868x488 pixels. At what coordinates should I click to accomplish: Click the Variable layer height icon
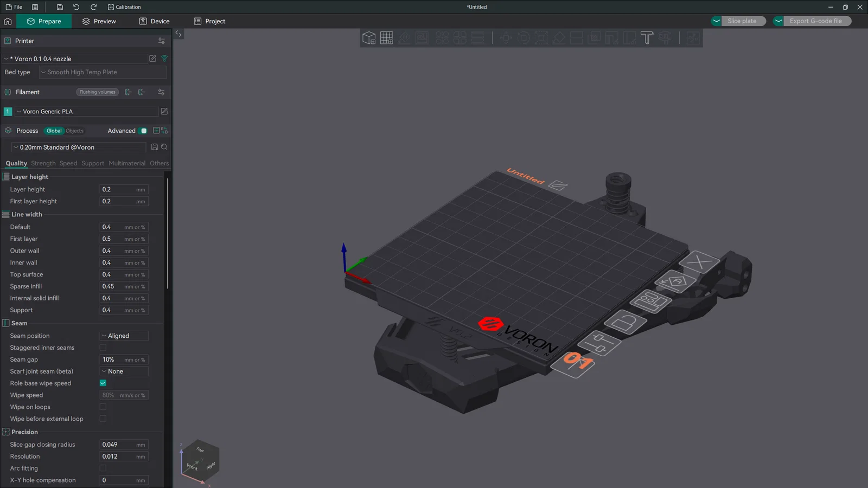[x=477, y=38]
